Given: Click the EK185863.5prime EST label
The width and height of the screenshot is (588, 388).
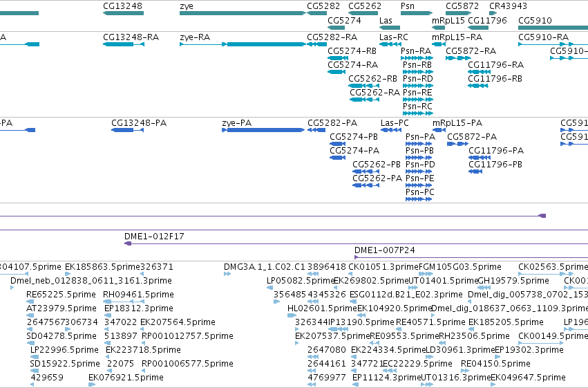Looking at the screenshot, I should pyautogui.click(x=102, y=267).
